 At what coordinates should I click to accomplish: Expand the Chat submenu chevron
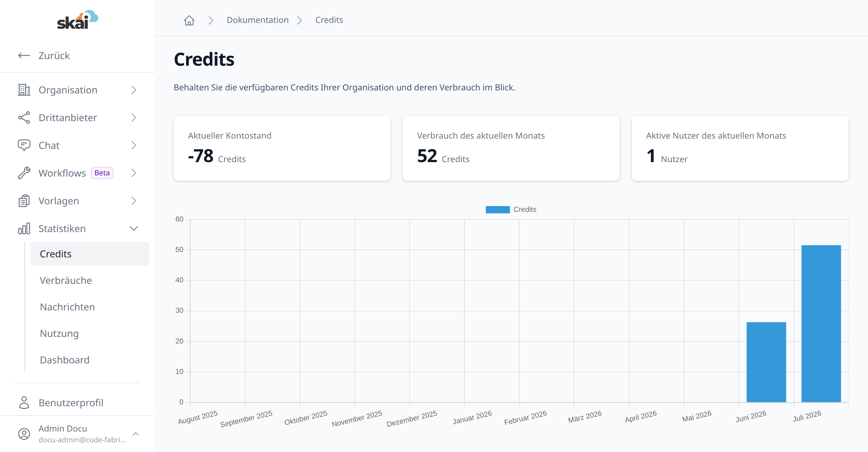(x=134, y=145)
